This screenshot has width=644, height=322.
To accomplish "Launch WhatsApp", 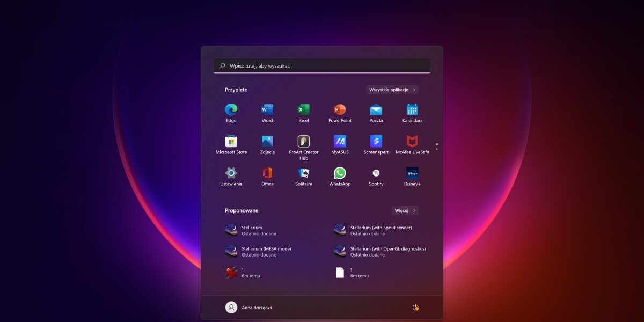I will (x=340, y=176).
